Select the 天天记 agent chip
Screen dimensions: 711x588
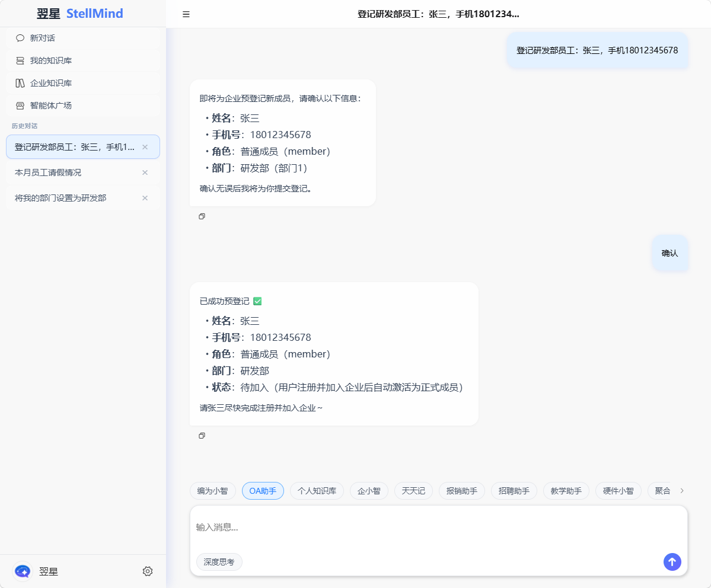413,491
